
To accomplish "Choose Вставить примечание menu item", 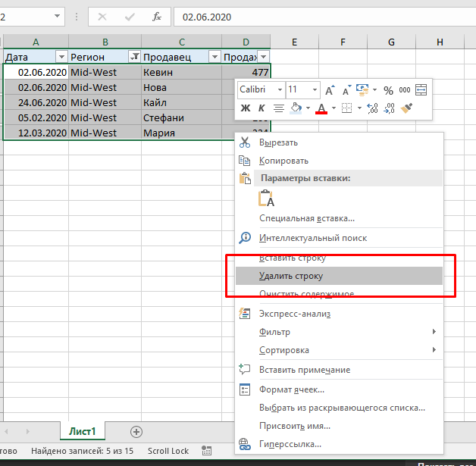I will point(340,370).
